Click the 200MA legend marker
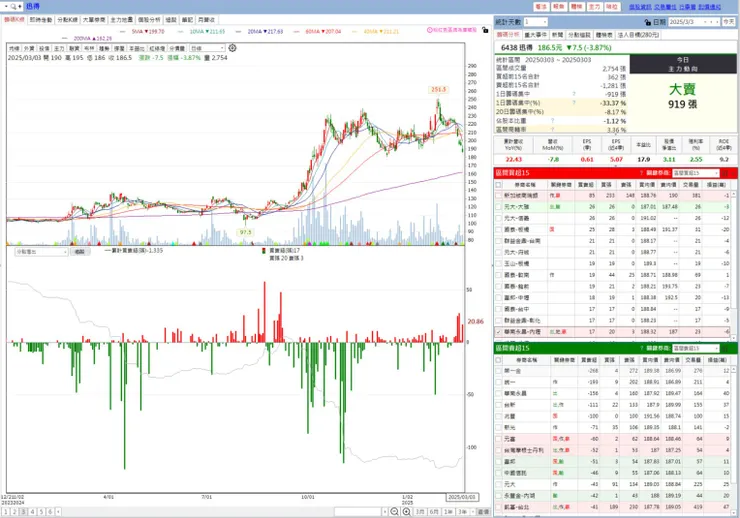Image resolution: width=740 pixels, height=518 pixels. [64, 38]
